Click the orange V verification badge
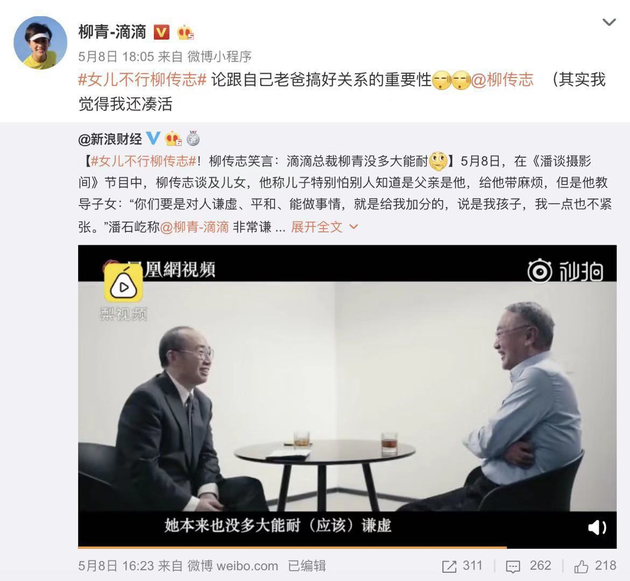Viewport: 630px width, 581px height. click(x=162, y=32)
